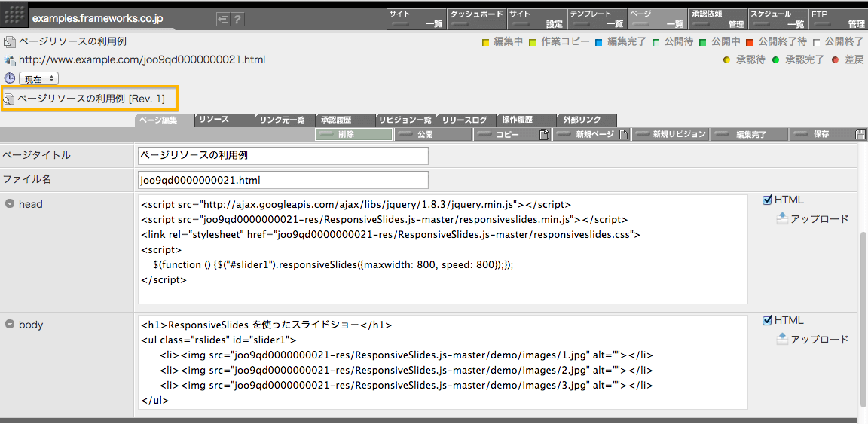This screenshot has width=868, height=424.
Task: Switch to the リビジョン一覧 tab
Action: (x=406, y=120)
